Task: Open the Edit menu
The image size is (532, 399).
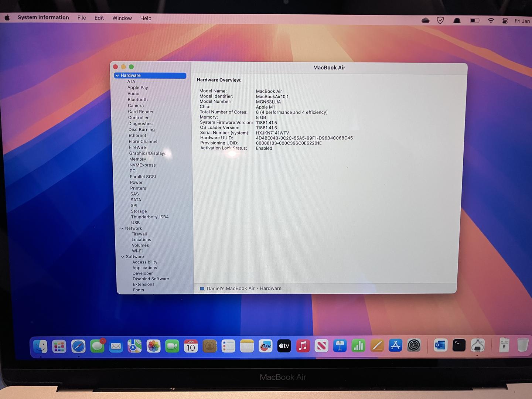Action: pos(99,18)
